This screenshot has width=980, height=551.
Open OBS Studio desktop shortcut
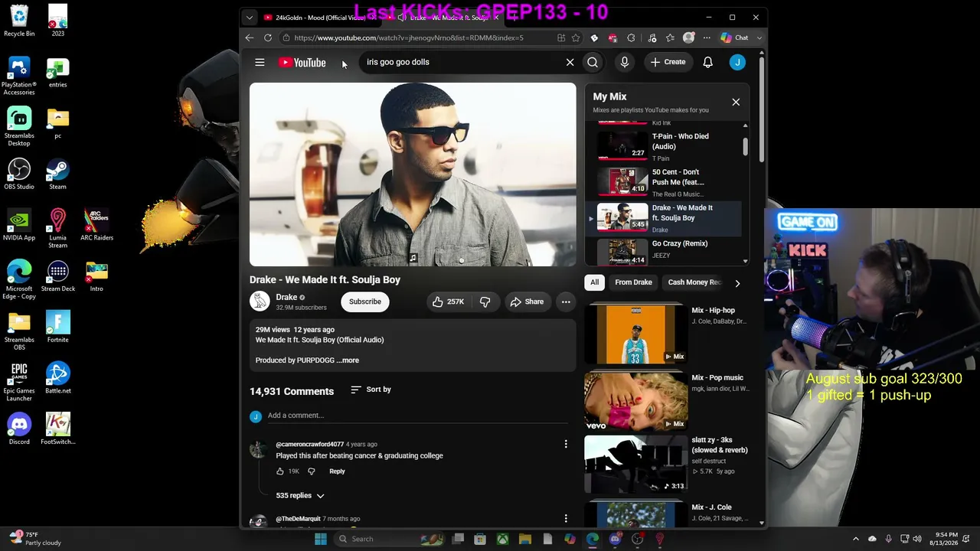coord(19,174)
